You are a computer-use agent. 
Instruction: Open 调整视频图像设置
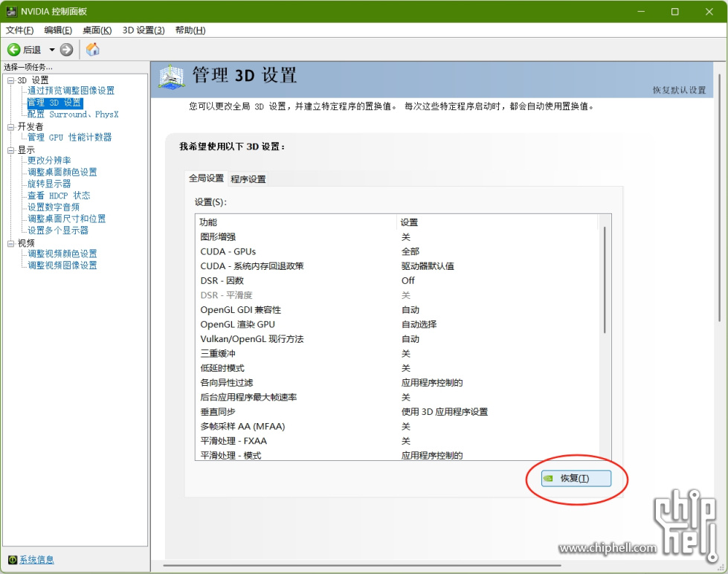pyautogui.click(x=62, y=265)
